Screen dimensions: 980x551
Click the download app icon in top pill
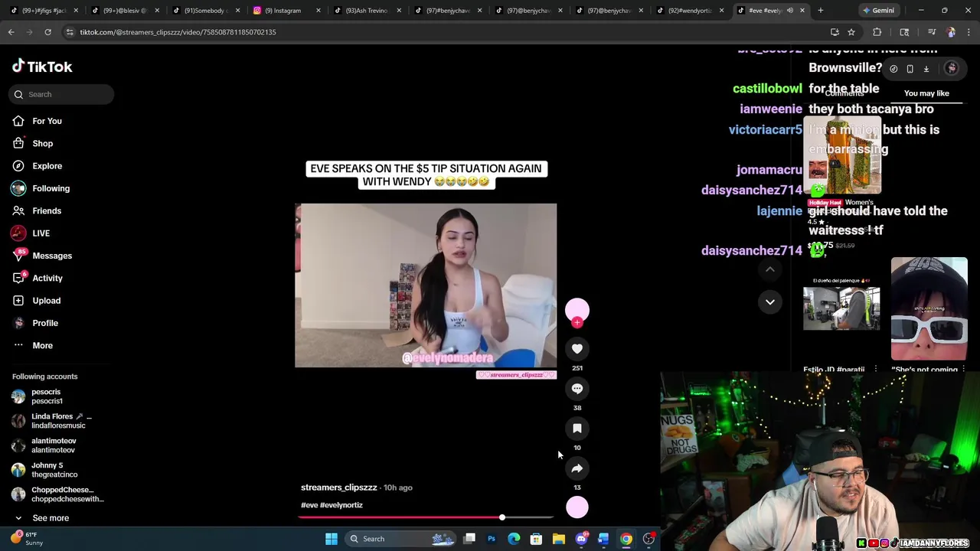point(926,69)
